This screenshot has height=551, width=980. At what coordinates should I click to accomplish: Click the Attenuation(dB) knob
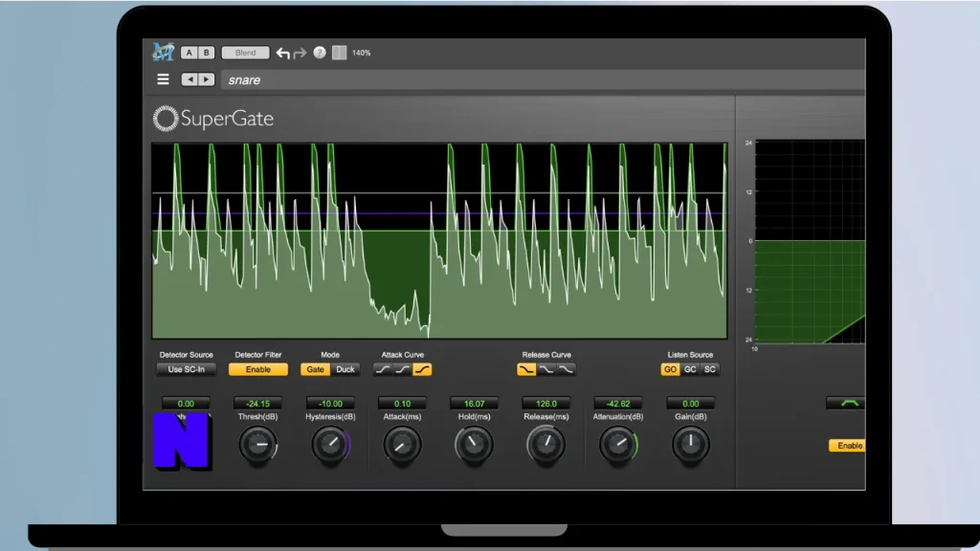pyautogui.click(x=618, y=445)
